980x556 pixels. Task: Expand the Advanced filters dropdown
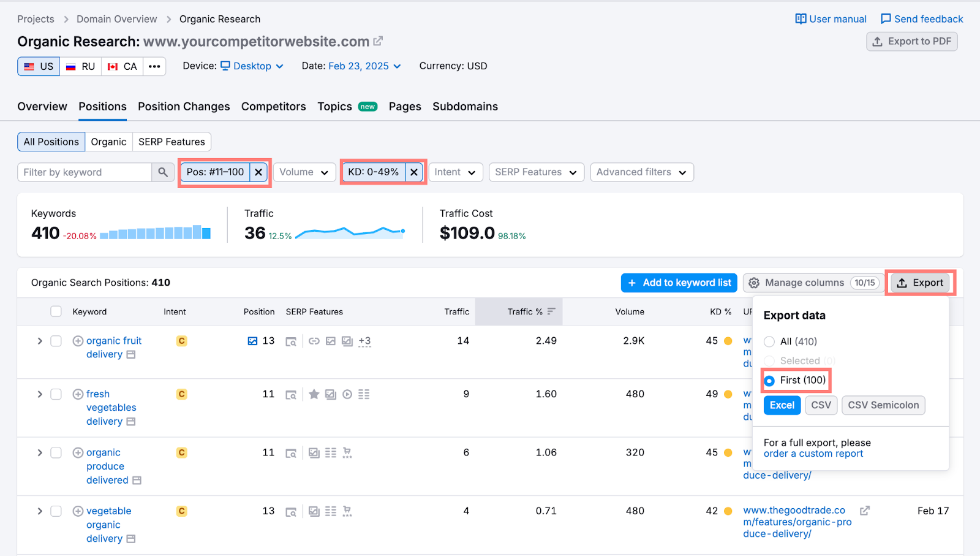[x=641, y=172]
